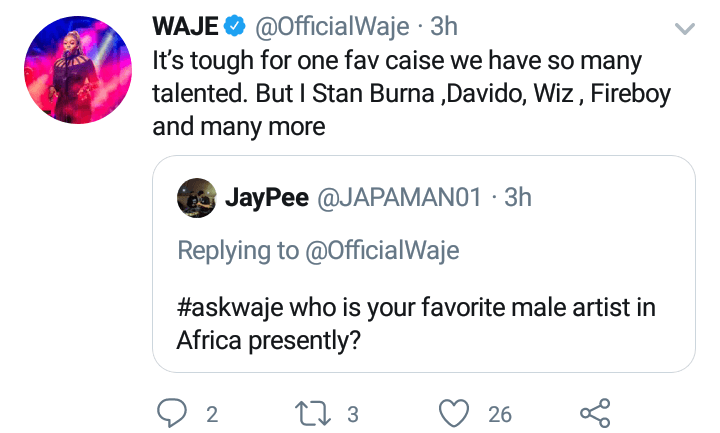This screenshot has height=433, width=720.
Task: Click the like count number 26
Action: [500, 413]
